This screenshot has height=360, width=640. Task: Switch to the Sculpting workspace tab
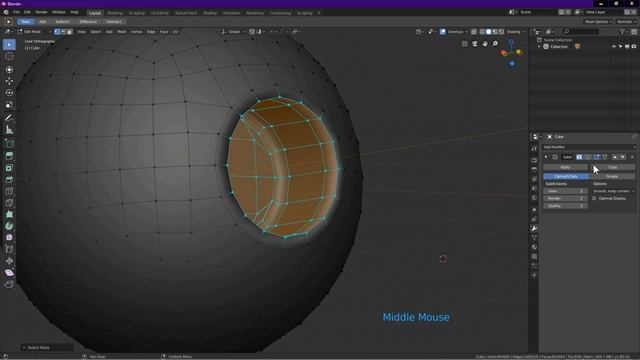click(136, 13)
